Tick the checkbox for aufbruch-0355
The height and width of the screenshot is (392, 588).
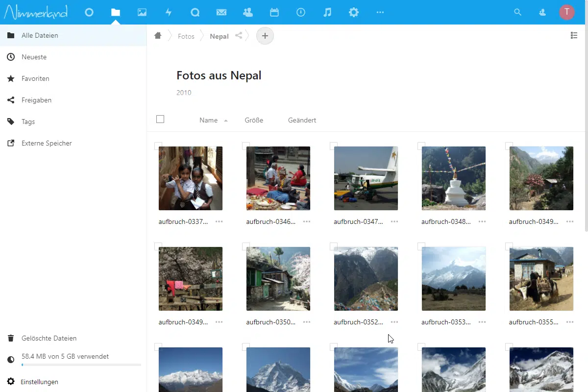[509, 246]
